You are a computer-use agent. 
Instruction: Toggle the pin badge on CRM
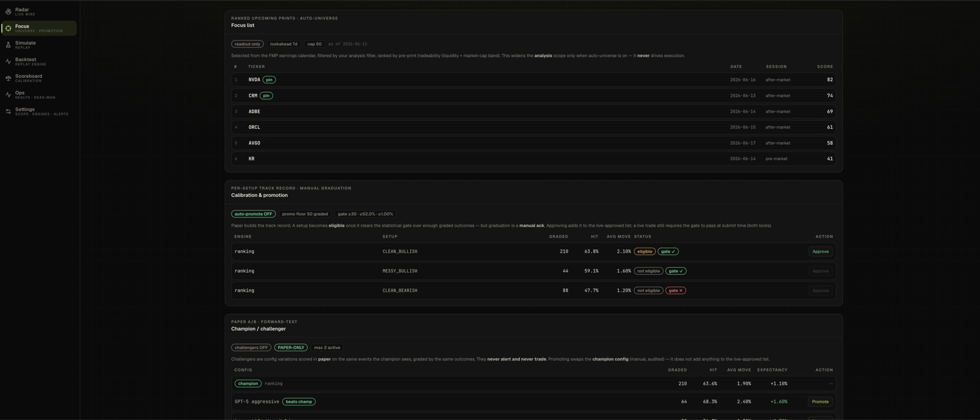(266, 96)
